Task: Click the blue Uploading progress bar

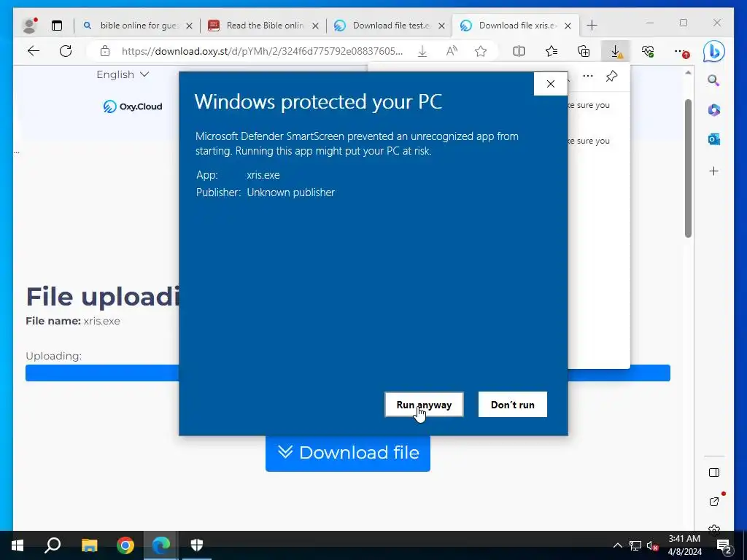Action: 348,373
